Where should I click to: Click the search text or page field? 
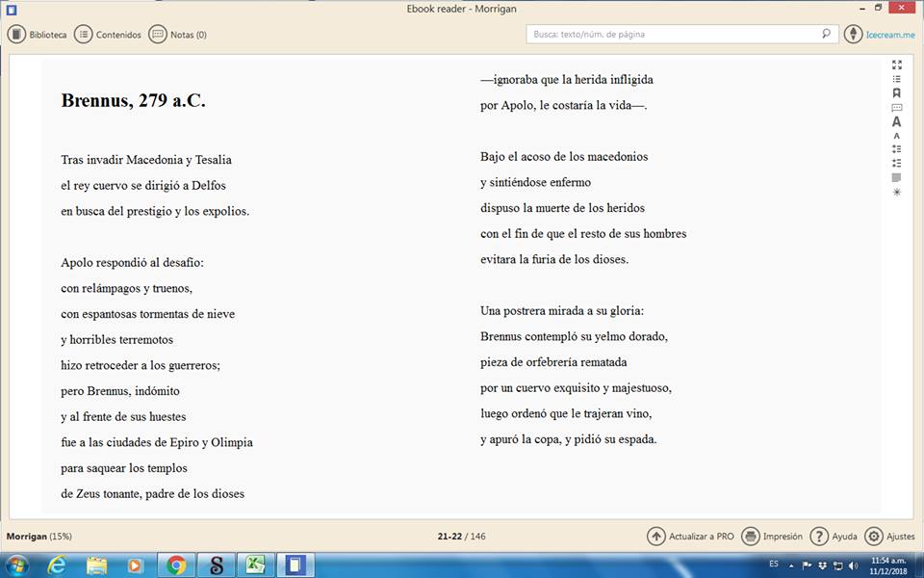pos(674,34)
